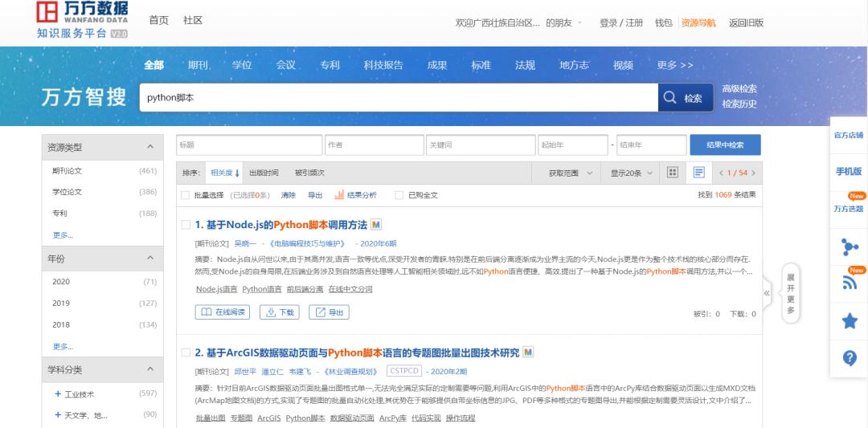Click the Wanfang Data logo
This screenshot has width=868, height=428.
point(83,20)
